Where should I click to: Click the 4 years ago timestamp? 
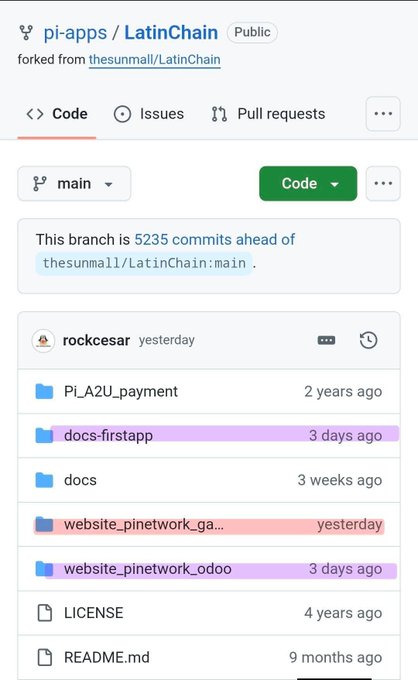(343, 613)
